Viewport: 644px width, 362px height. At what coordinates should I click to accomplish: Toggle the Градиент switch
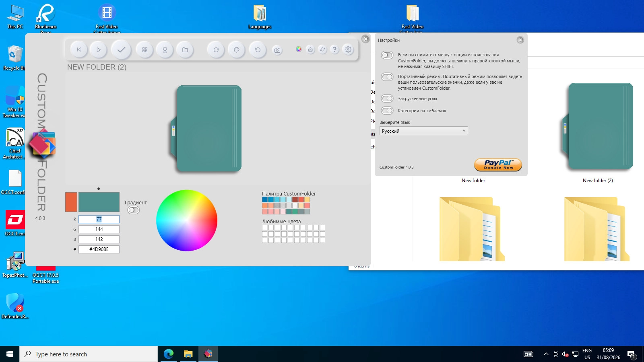[x=134, y=210]
